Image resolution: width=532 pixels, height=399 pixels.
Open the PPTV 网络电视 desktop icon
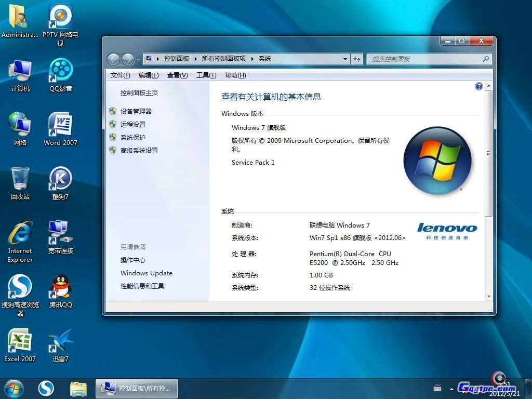pos(60,17)
